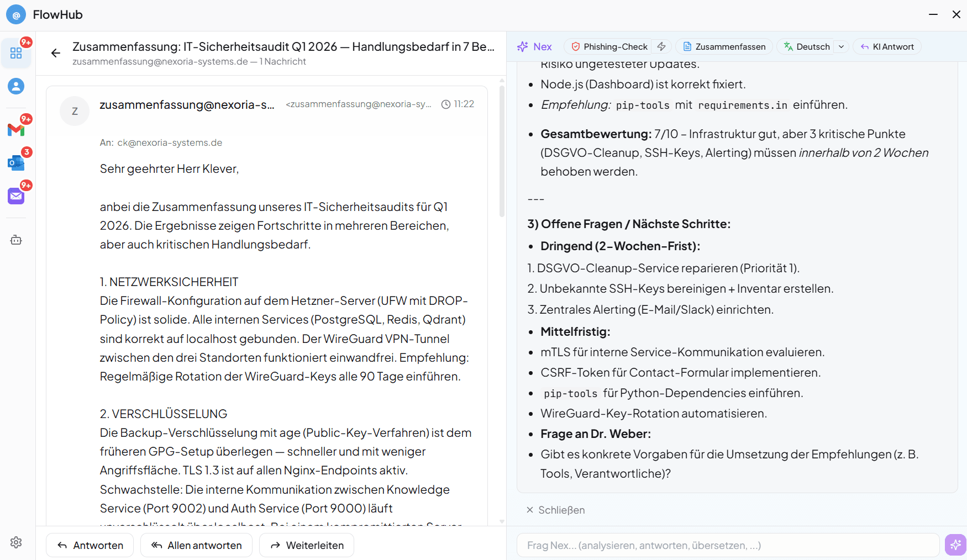Select the Nex assistant tab
The width and height of the screenshot is (967, 560).
(x=534, y=46)
